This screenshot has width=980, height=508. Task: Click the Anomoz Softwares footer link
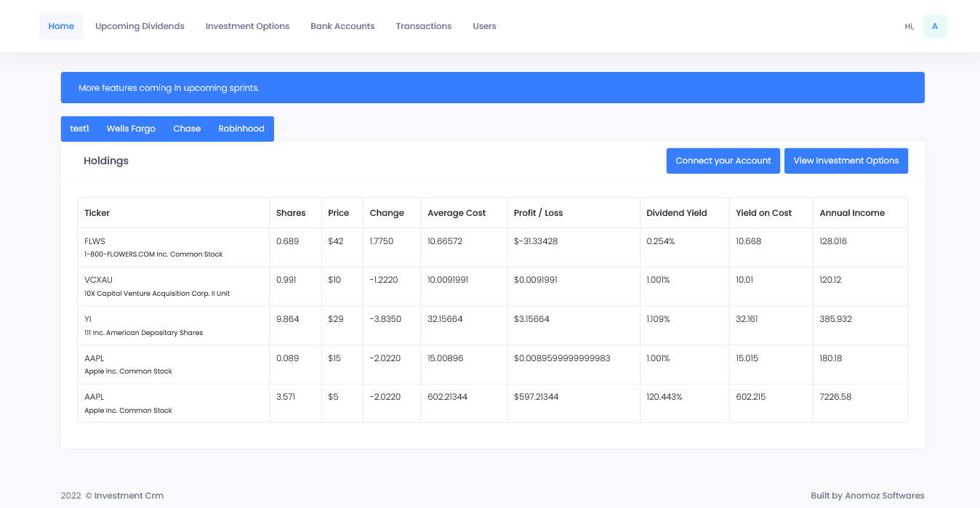click(884, 495)
